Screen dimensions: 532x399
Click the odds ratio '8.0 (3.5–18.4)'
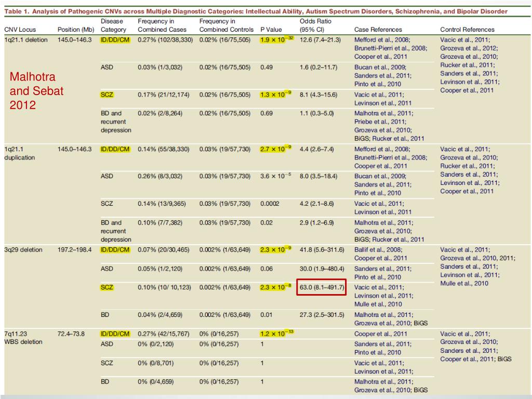coord(318,177)
